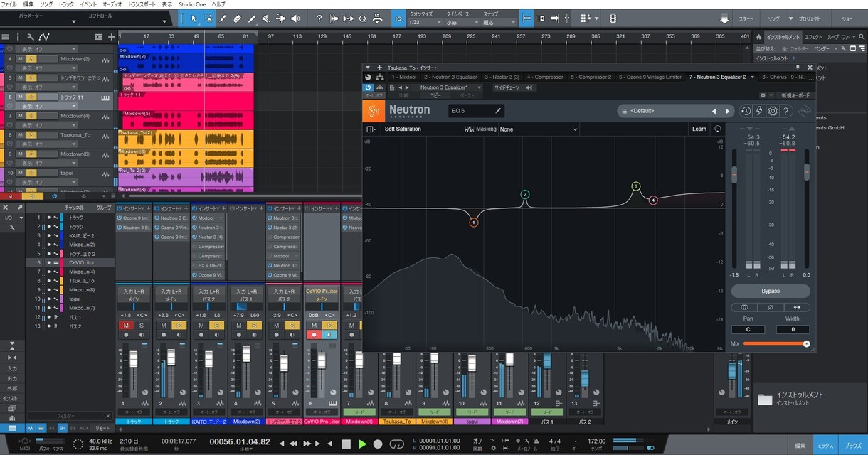Click the コピー button
868x455 pixels.
[435, 95]
